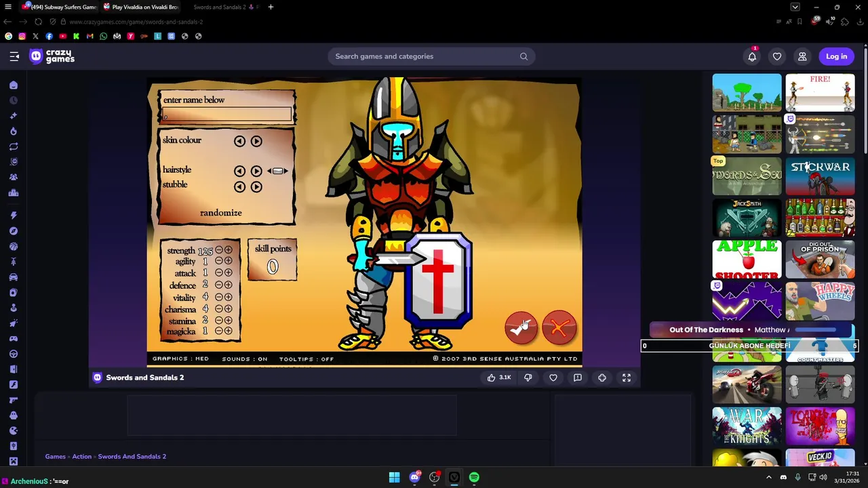Open the Stick War game thumbnail
This screenshot has height=488, width=868.
(x=820, y=176)
